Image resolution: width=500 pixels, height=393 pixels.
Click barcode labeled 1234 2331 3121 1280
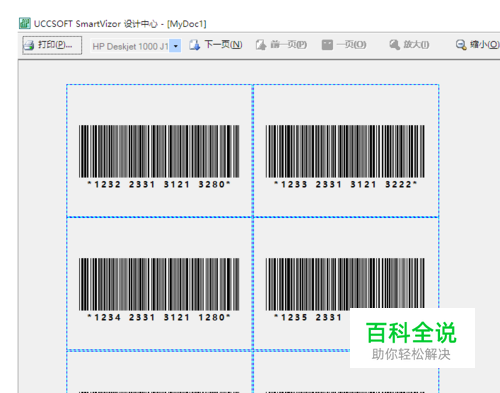point(159,284)
